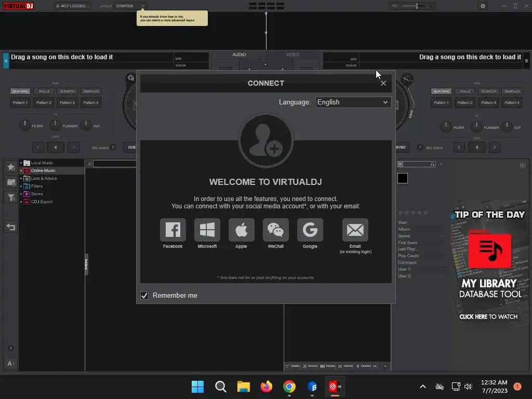The image size is (532, 399).
Task: Open Automix panel at bottom toolbar
Action: (x=345, y=366)
